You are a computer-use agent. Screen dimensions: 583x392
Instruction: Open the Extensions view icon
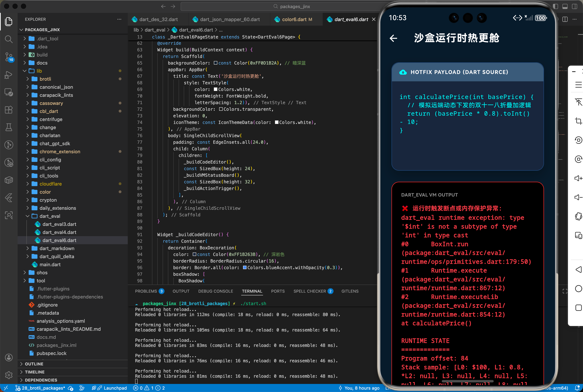click(9, 110)
